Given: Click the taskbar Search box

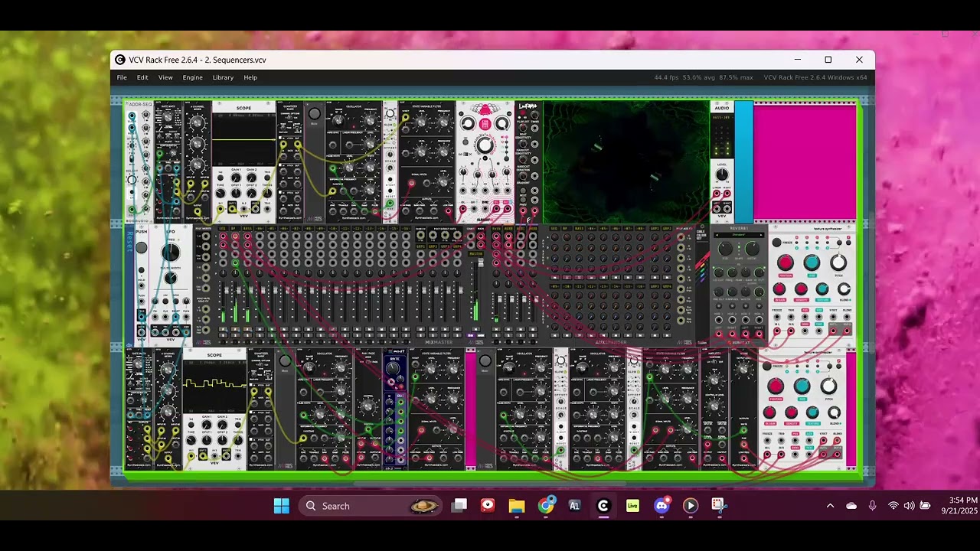Looking at the screenshot, I should coord(370,506).
